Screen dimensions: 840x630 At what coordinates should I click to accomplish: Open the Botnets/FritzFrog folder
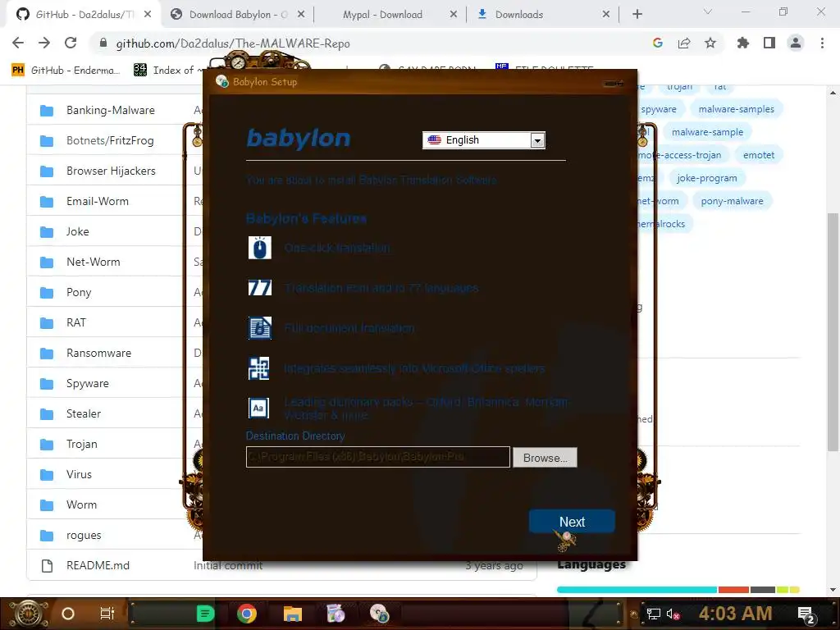click(x=110, y=140)
